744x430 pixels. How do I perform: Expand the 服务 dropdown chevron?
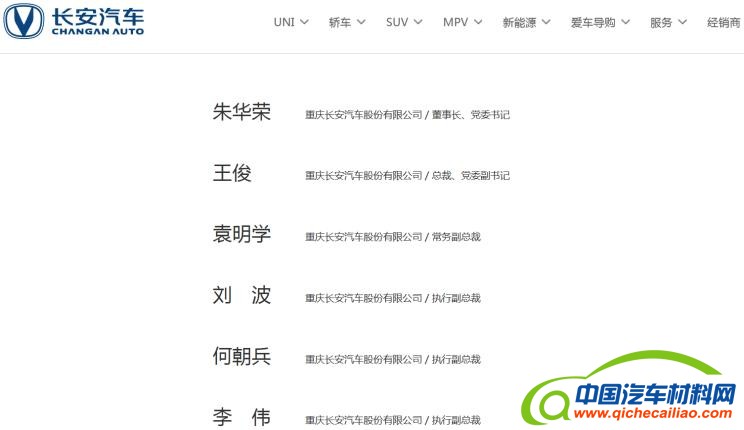[682, 22]
